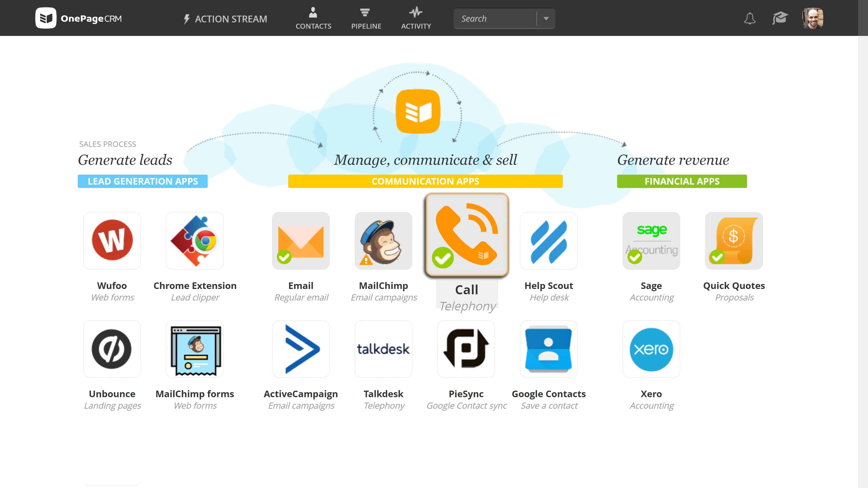The height and width of the screenshot is (488, 868).
Task: Click the vertical page scrollbar
Action: 863,244
